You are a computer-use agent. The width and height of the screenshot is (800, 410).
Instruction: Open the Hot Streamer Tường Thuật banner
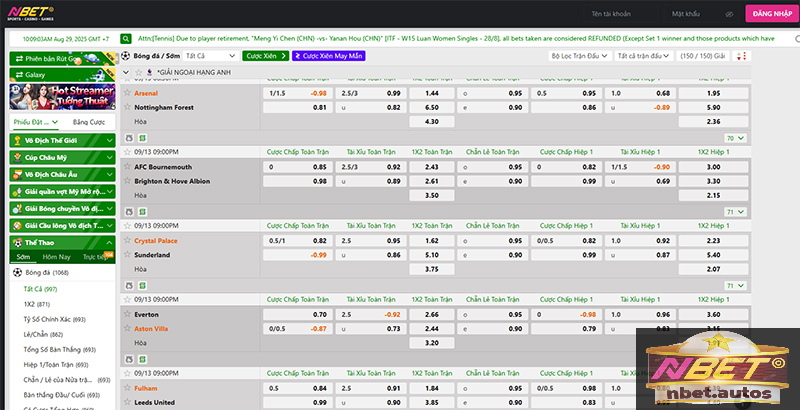(60, 96)
